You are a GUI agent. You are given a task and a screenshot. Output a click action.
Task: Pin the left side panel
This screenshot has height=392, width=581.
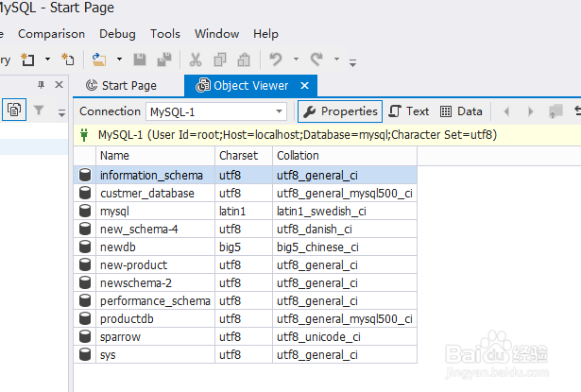pyautogui.click(x=42, y=85)
